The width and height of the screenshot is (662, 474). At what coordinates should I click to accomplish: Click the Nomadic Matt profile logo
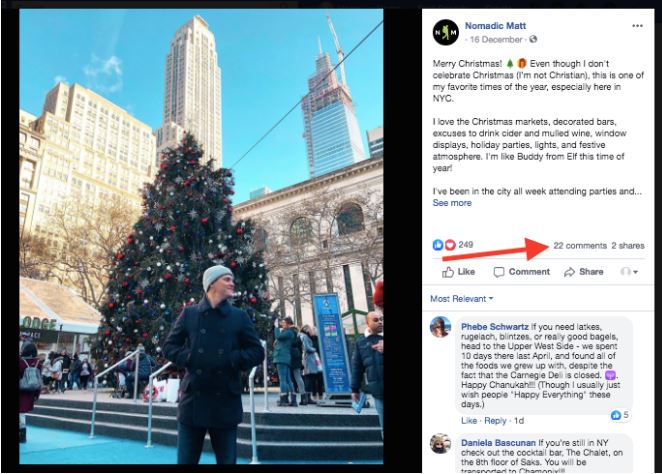[x=446, y=32]
